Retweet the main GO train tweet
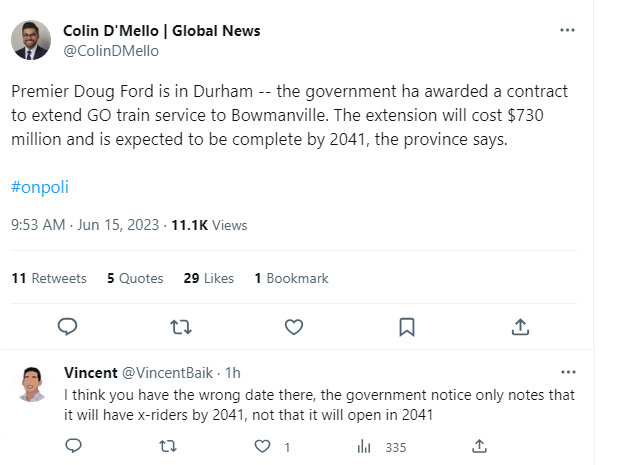The width and height of the screenshot is (618, 465). point(181,327)
